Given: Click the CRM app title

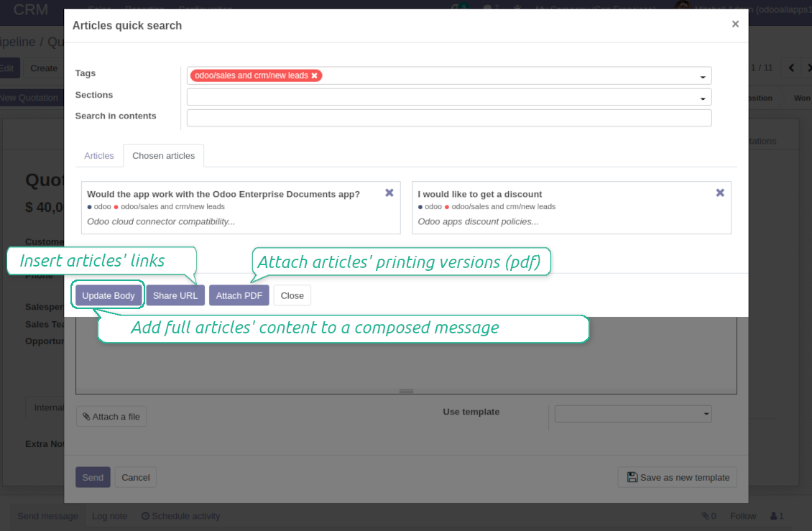Looking at the screenshot, I should 31,10.
